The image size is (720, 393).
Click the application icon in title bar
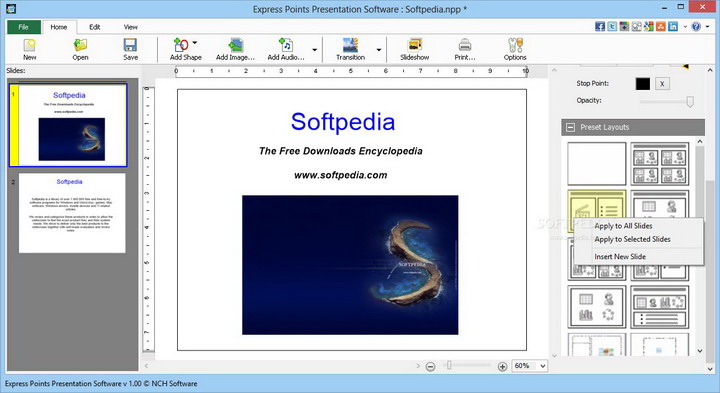coord(11,8)
